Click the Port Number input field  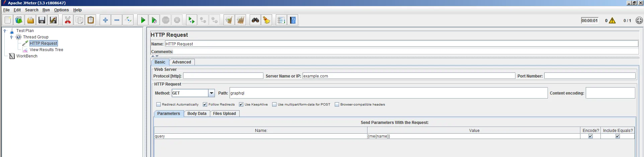tap(590, 76)
